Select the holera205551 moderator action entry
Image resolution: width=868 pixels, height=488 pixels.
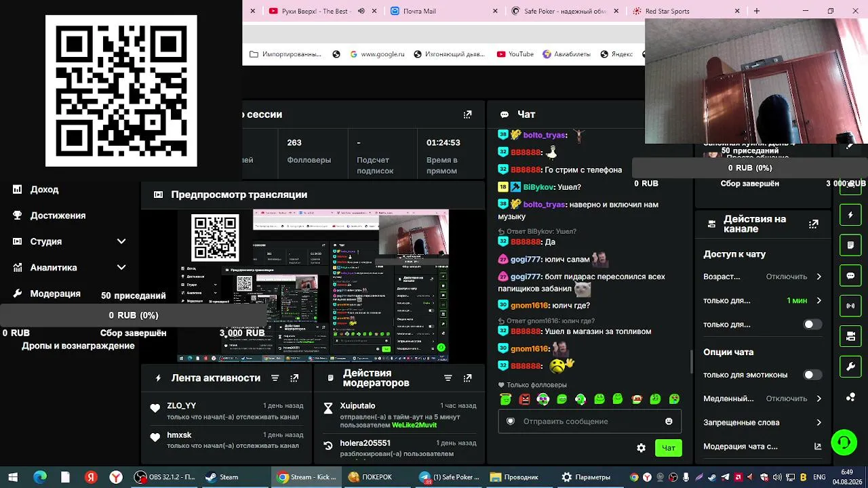point(400,448)
